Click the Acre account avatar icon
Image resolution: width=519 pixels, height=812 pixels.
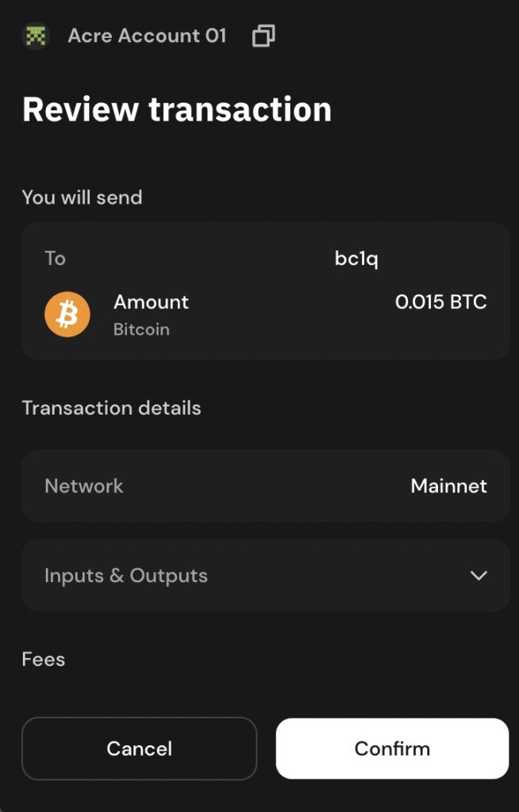36,36
